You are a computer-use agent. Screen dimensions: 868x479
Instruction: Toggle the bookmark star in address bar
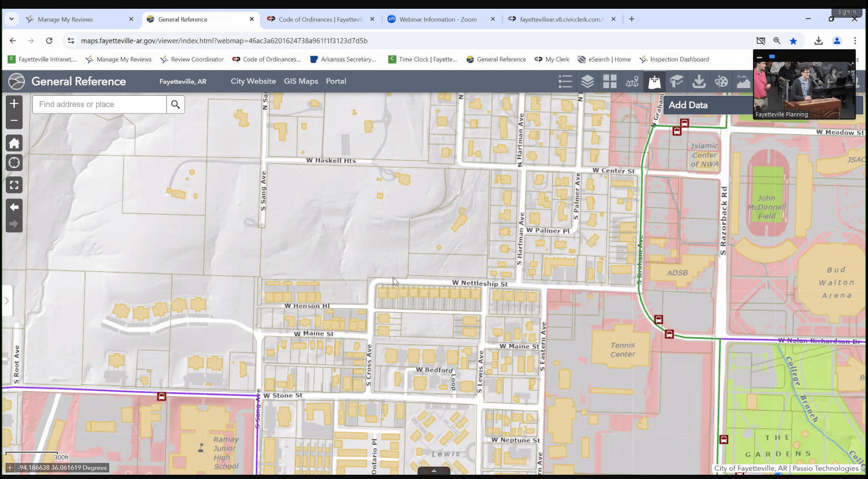pyautogui.click(x=793, y=41)
